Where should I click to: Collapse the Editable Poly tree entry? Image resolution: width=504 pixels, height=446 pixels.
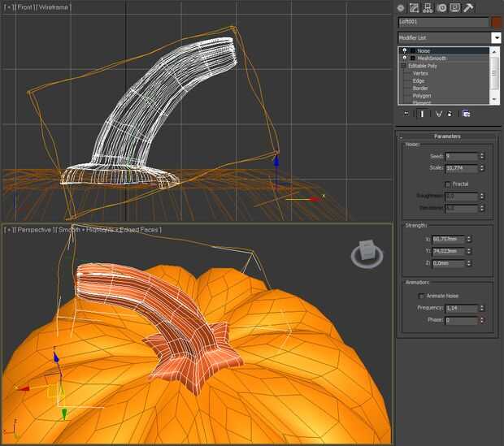tap(402, 66)
